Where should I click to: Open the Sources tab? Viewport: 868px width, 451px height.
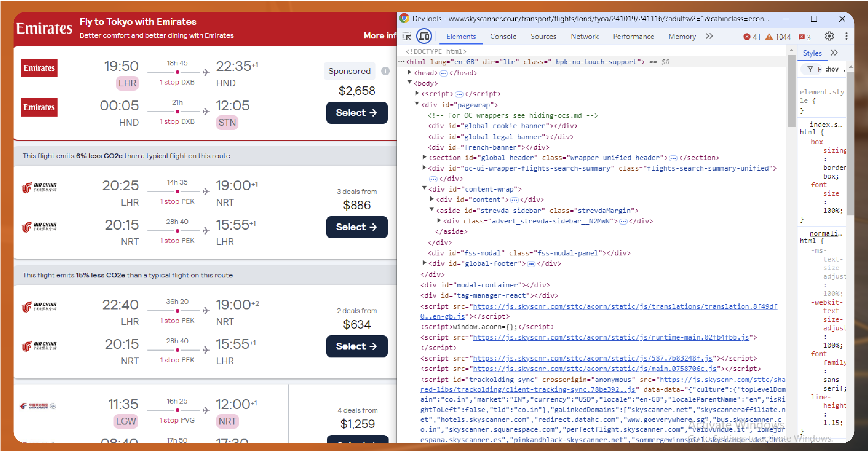[543, 36]
